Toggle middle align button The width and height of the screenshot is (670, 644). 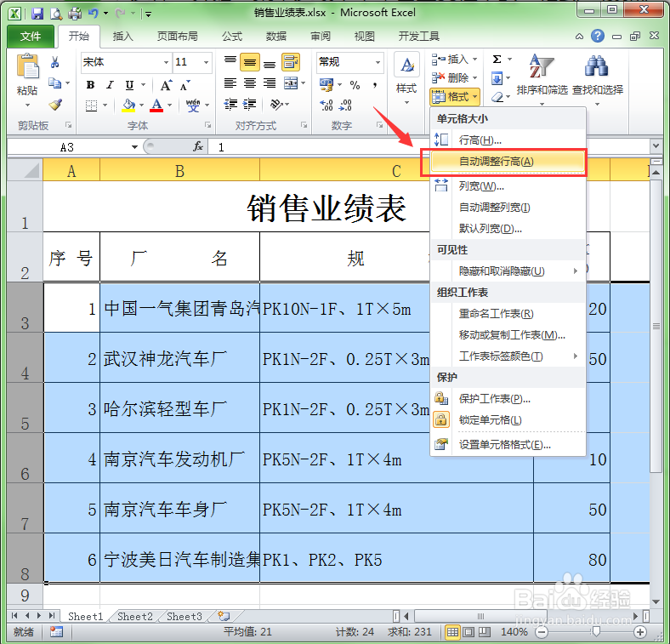pyautogui.click(x=250, y=63)
